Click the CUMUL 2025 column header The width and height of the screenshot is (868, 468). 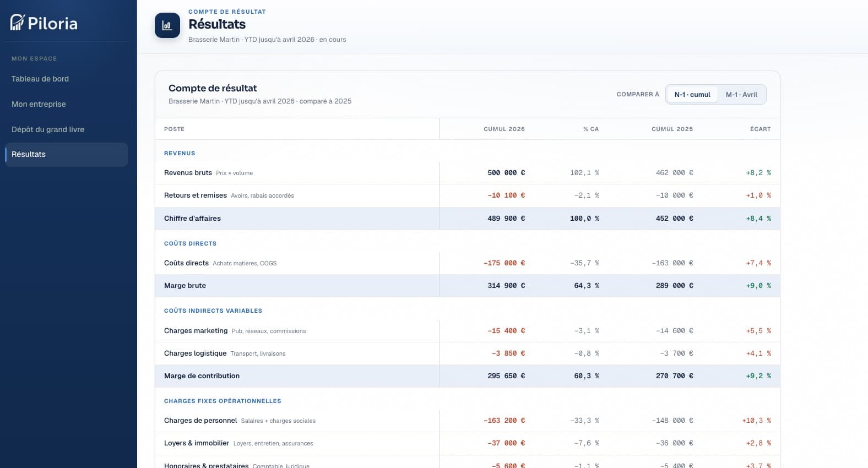[x=672, y=129]
